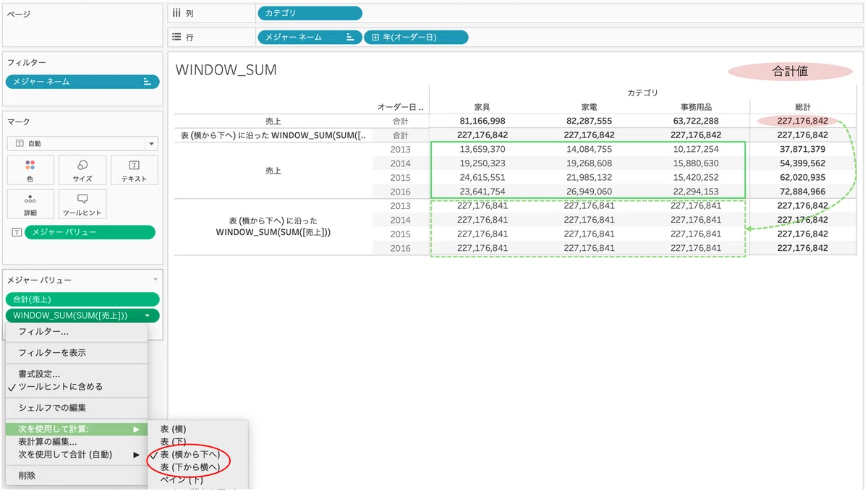This screenshot has width=868, height=491.
Task: Click cell value 13,659,370
Action: pyautogui.click(x=482, y=150)
